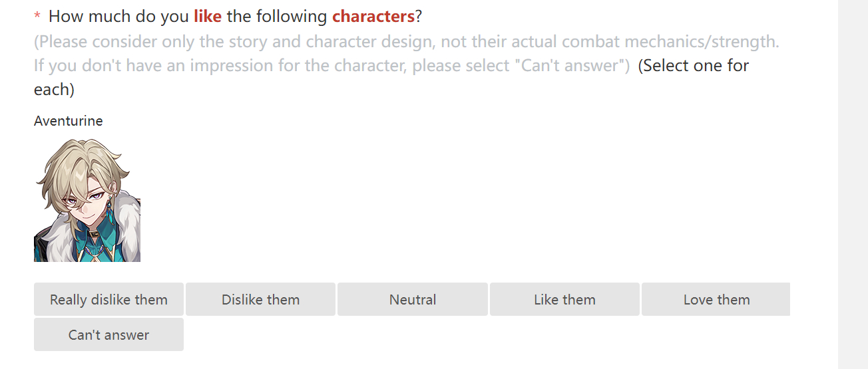Choose Dislike them for Aventurine
Viewport: 868px width, 369px height.
[x=260, y=299]
